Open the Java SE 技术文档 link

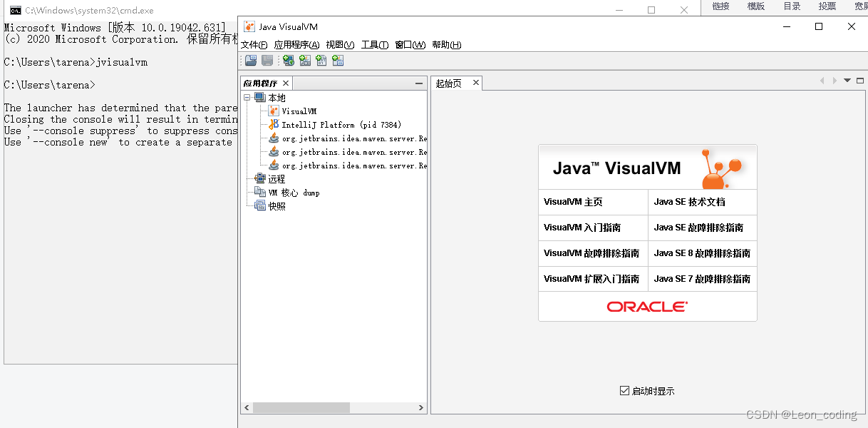click(690, 202)
